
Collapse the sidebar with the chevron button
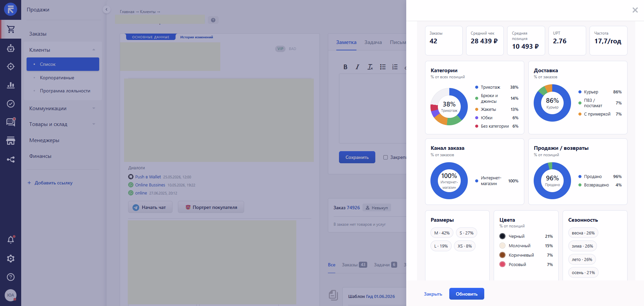[x=107, y=9]
